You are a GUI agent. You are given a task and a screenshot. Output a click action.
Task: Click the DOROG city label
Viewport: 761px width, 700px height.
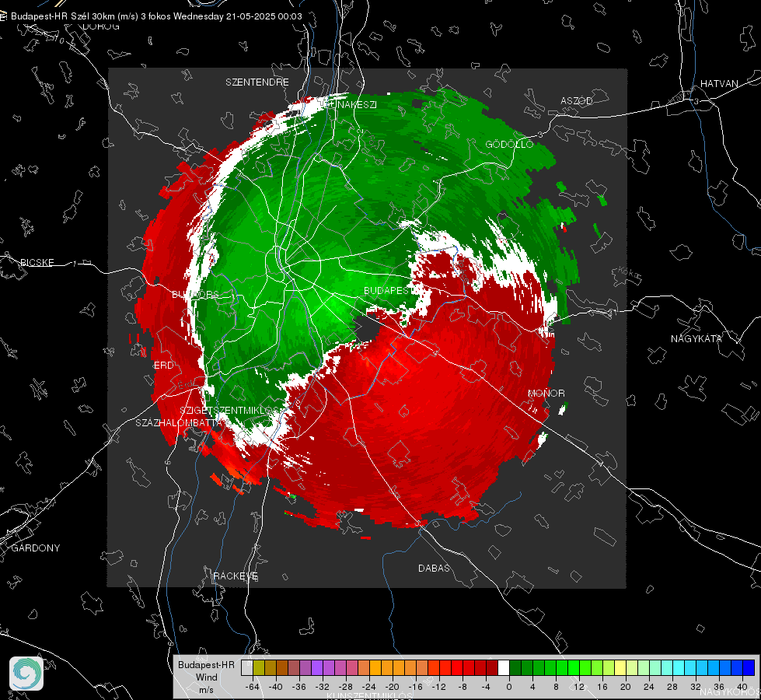coord(101,26)
